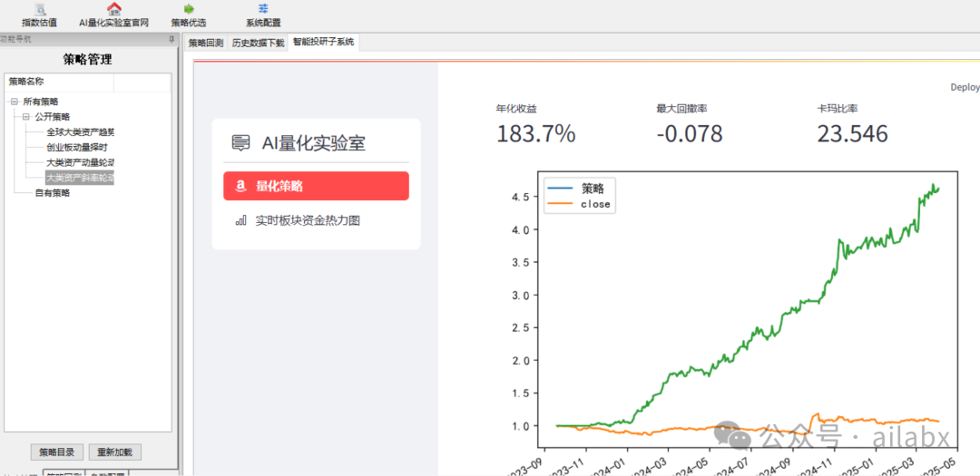Image resolution: width=980 pixels, height=476 pixels.
Task: Collapse the 公开策略 tree node
Action: tap(26, 117)
